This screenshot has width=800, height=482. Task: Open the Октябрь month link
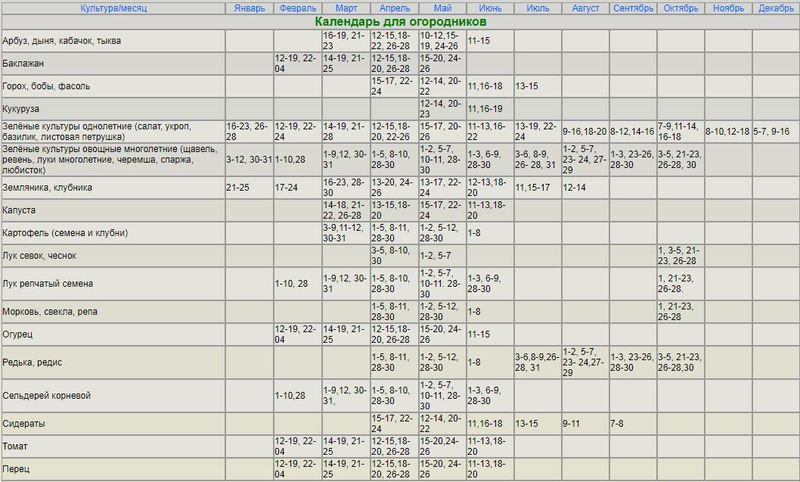(x=679, y=7)
